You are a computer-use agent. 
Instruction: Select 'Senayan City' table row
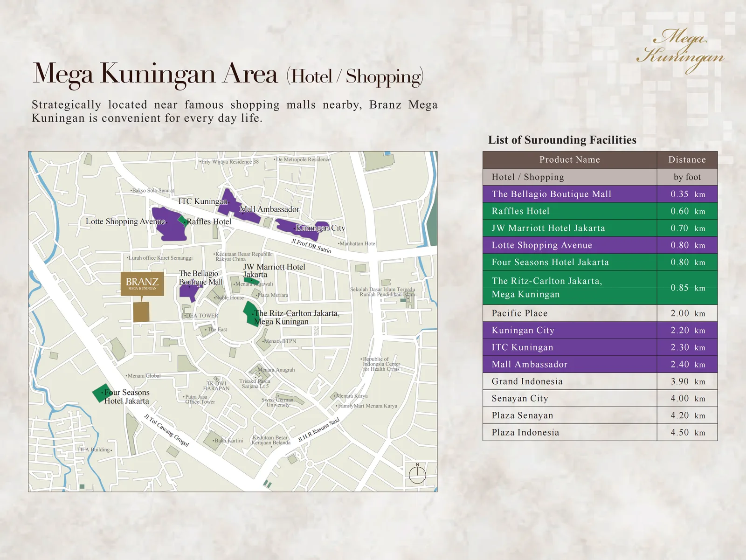coord(600,398)
